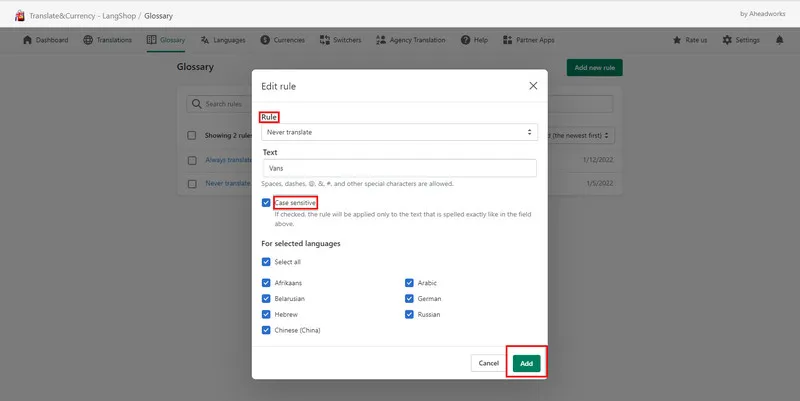Click the Languages translate icon

(205, 40)
